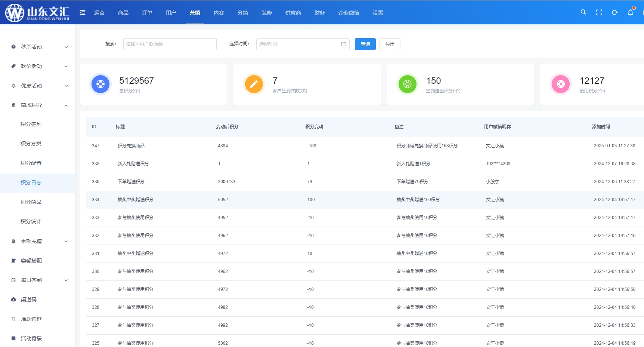Click the green sign-in points icon

point(407,84)
